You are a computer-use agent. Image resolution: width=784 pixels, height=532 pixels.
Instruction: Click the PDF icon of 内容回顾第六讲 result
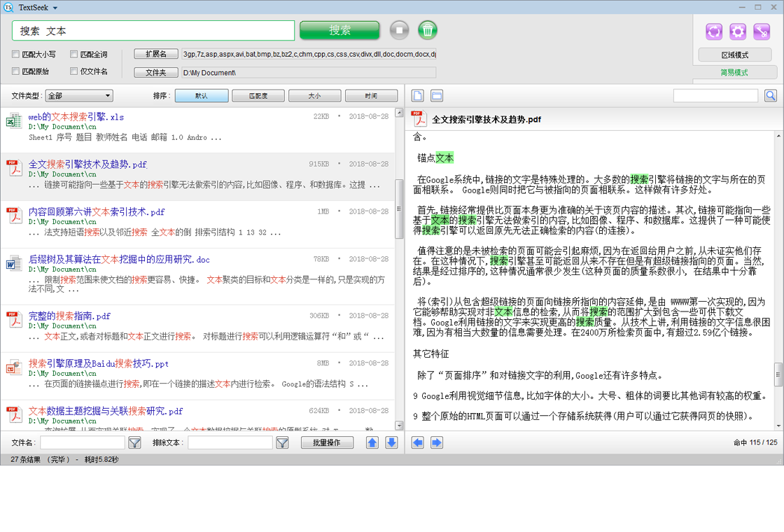click(x=14, y=216)
